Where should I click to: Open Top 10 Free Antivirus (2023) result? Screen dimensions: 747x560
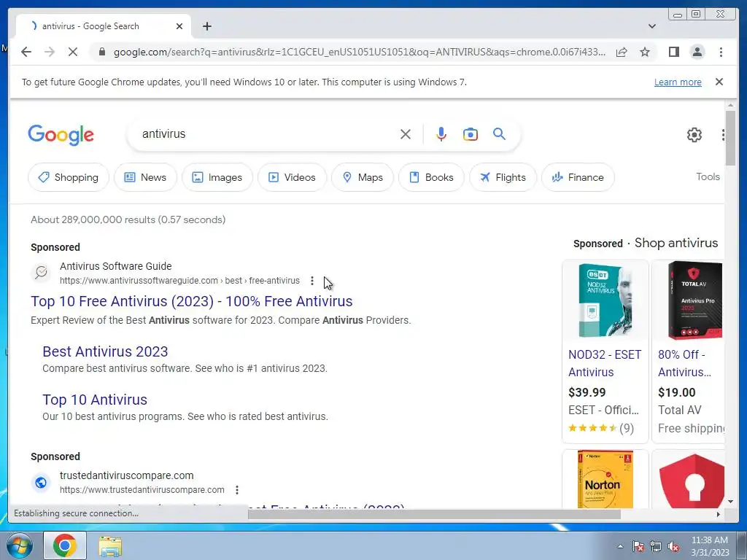tap(192, 301)
